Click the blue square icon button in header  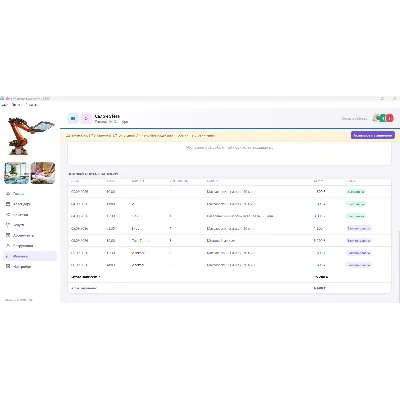73,118
